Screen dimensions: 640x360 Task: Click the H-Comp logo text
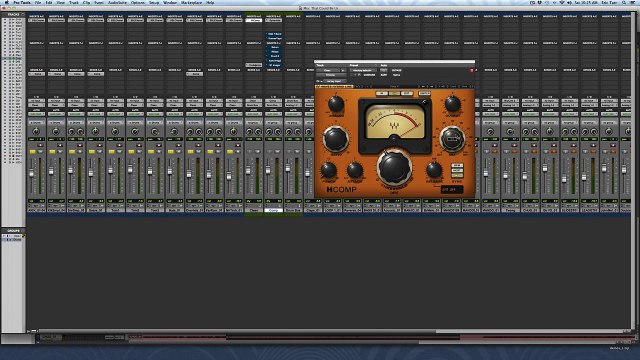342,189
